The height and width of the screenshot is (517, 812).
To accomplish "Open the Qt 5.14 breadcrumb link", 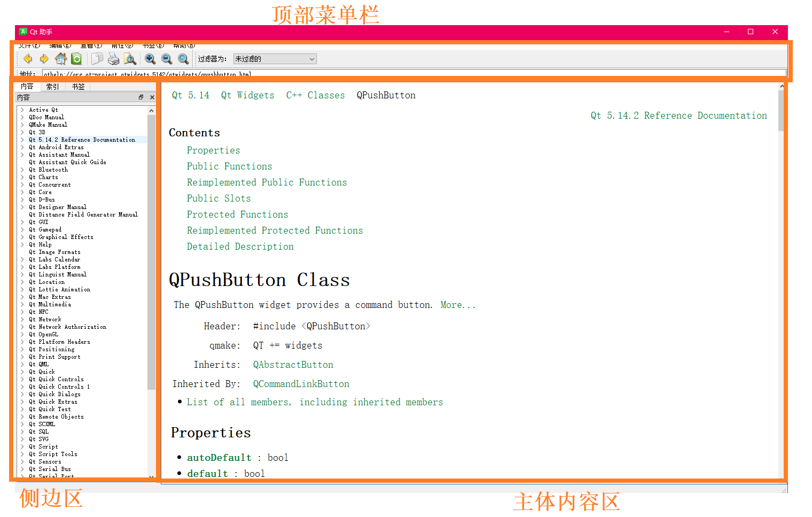I will (x=191, y=95).
